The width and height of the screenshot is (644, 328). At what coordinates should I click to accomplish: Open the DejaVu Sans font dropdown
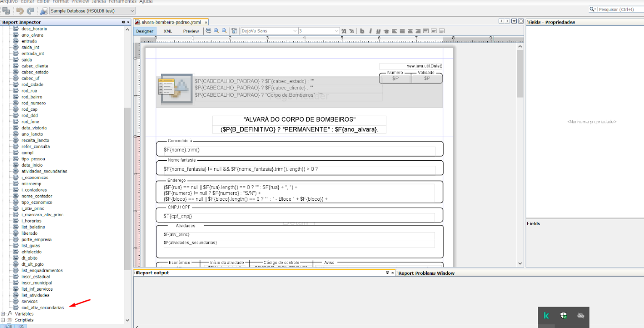(269, 31)
